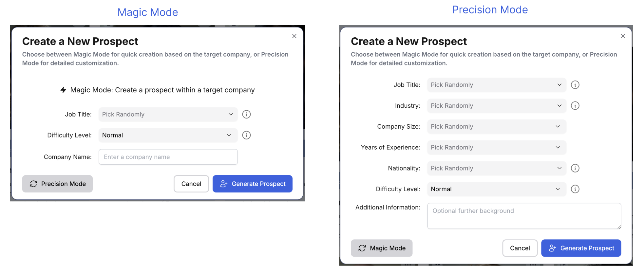Switch to Magic Mode using toggle button
Image resolution: width=644 pixels, height=273 pixels.
pyautogui.click(x=381, y=248)
